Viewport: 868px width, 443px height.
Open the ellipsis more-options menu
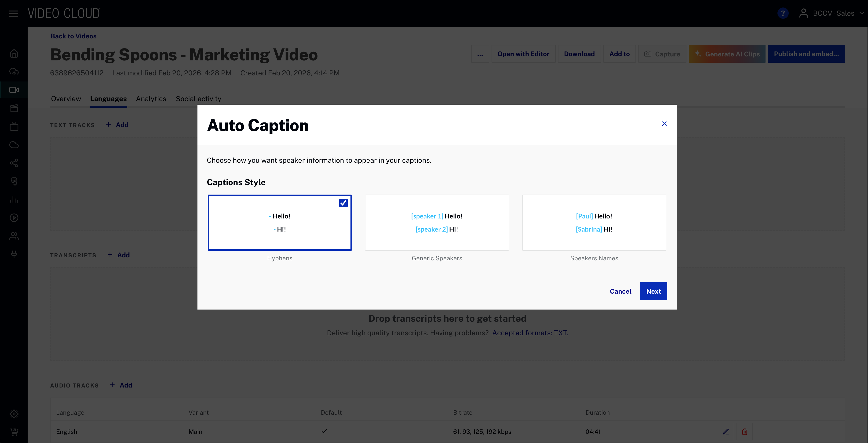(x=480, y=54)
